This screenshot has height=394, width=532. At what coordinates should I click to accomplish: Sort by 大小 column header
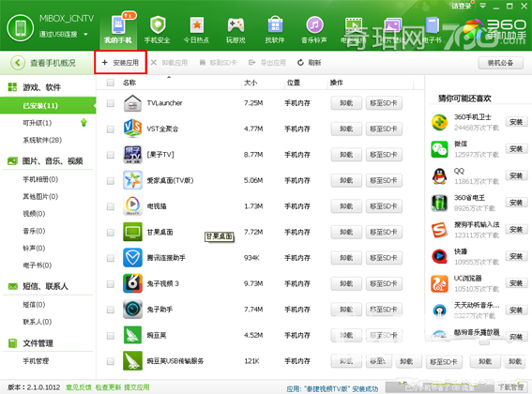pyautogui.click(x=251, y=83)
